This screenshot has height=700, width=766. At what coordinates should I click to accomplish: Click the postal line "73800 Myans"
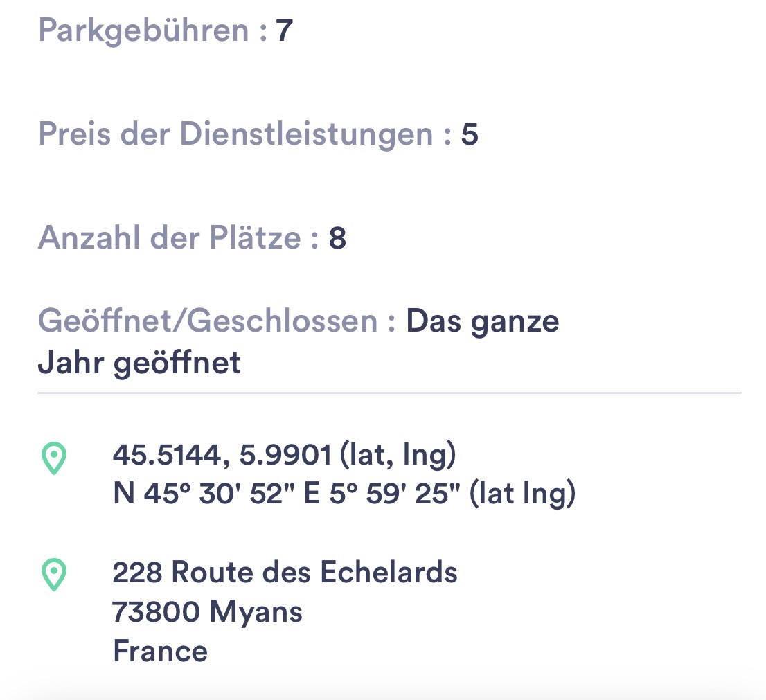(x=207, y=612)
